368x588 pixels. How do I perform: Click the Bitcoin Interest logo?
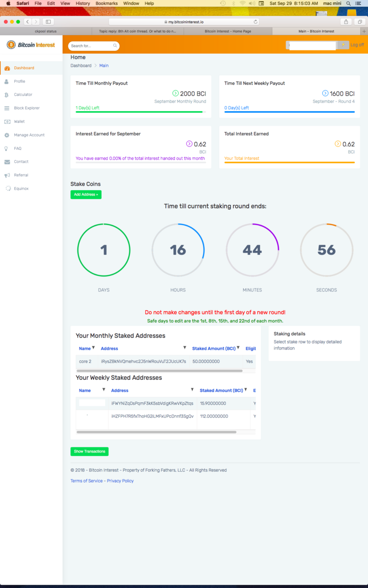pyautogui.click(x=30, y=45)
